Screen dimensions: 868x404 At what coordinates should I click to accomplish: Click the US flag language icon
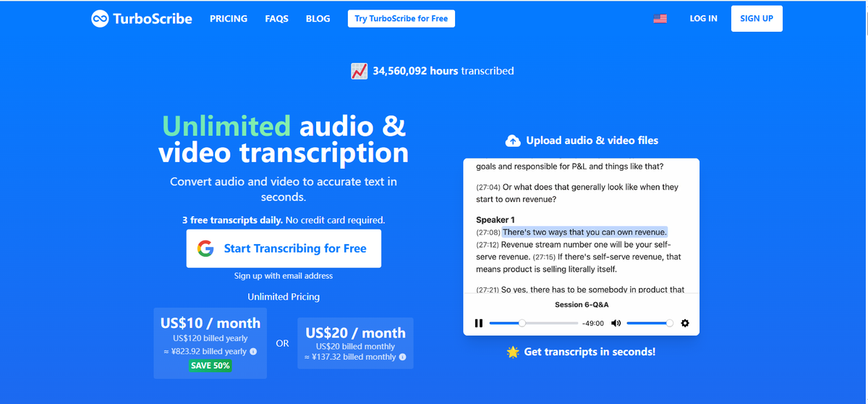pyautogui.click(x=660, y=19)
